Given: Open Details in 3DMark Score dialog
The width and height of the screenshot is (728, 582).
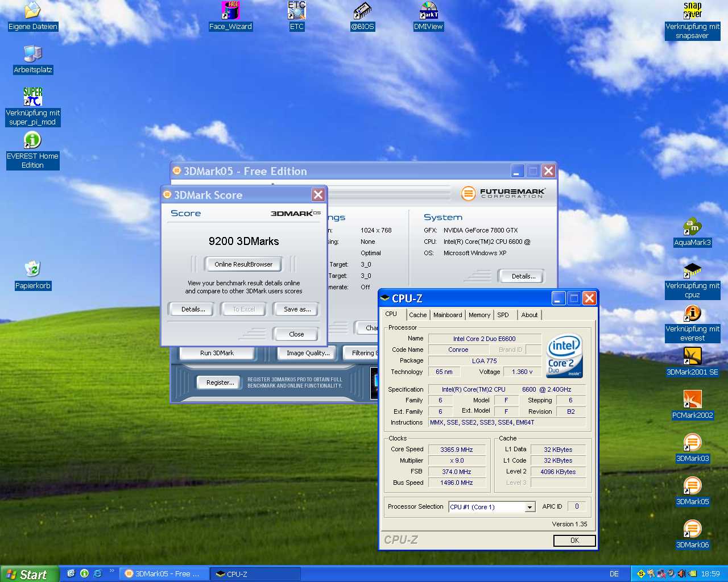Looking at the screenshot, I should pos(193,309).
